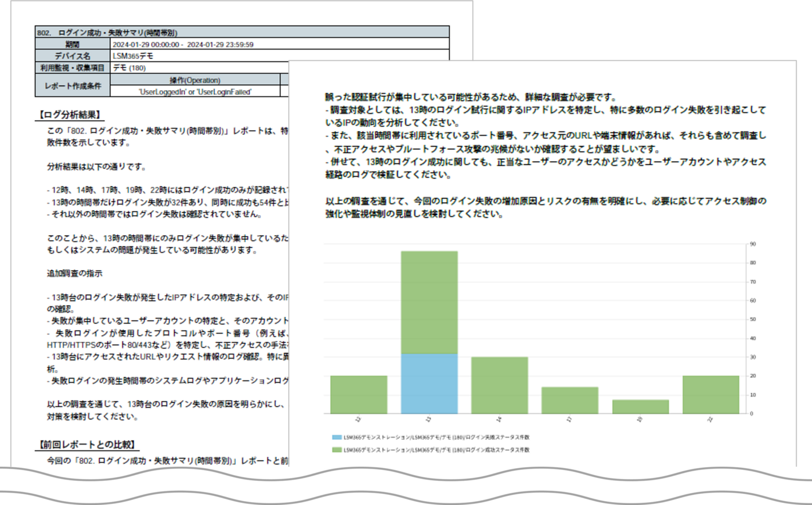Click the green bar for hour 14
The width and height of the screenshot is (812, 505).
[x=500, y=385]
